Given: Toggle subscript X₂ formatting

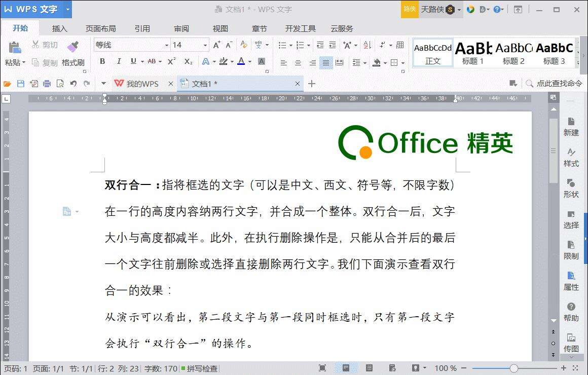Looking at the screenshot, I should click(188, 61).
